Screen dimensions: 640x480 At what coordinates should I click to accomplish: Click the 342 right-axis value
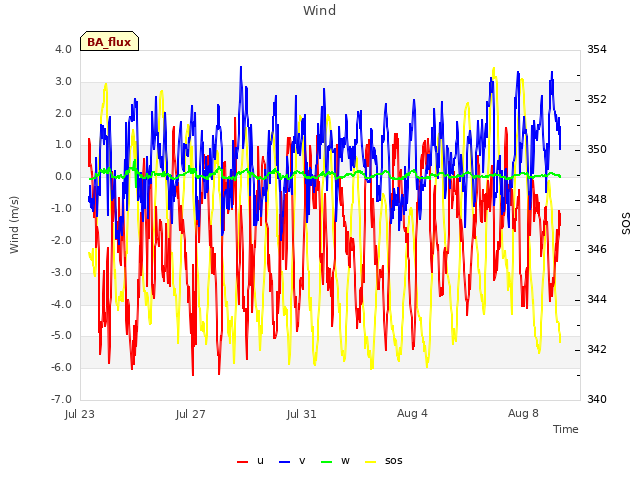[597, 349]
